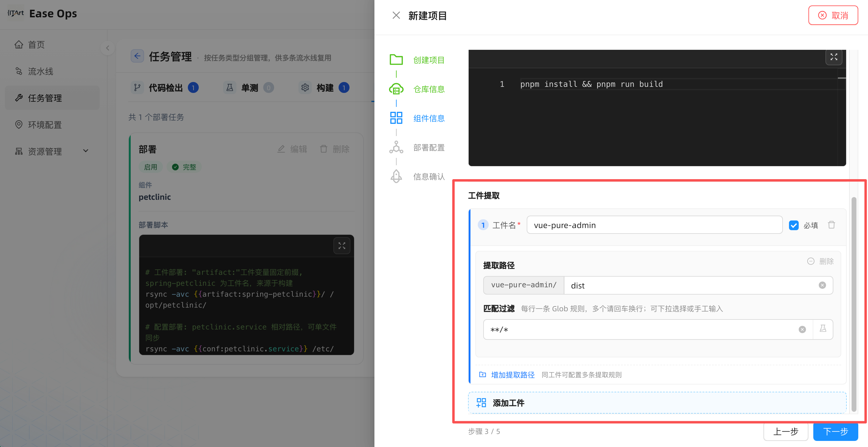Focus the 工件名 input field
868x447 pixels.
[x=654, y=225]
